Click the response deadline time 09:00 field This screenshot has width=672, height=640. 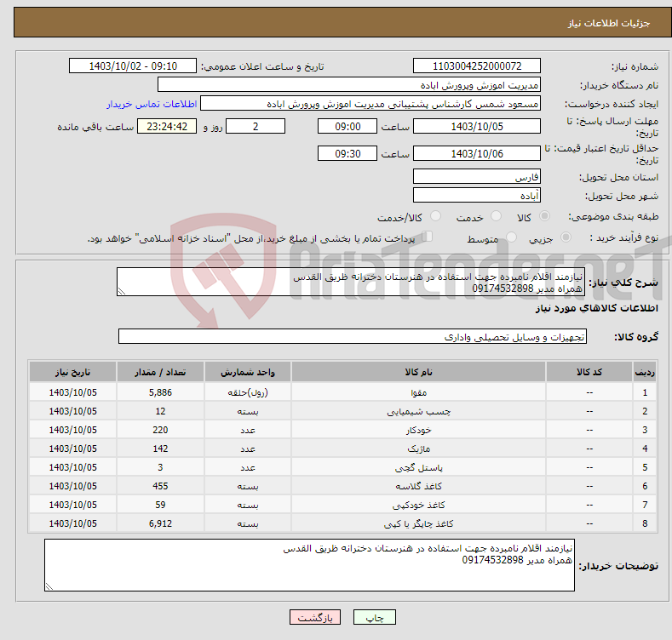click(x=347, y=126)
